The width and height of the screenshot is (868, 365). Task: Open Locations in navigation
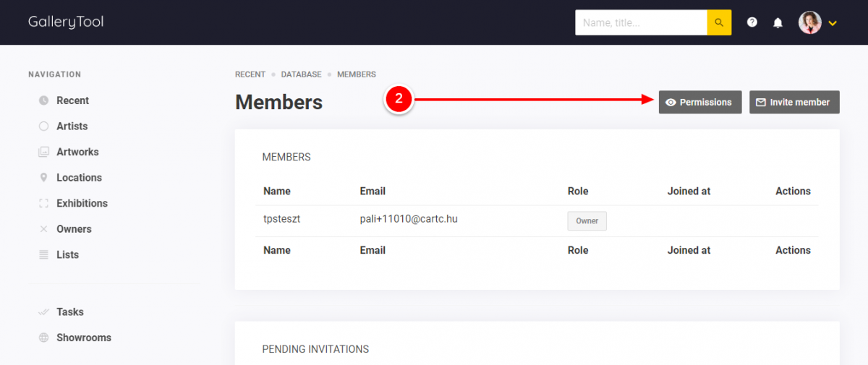(80, 178)
